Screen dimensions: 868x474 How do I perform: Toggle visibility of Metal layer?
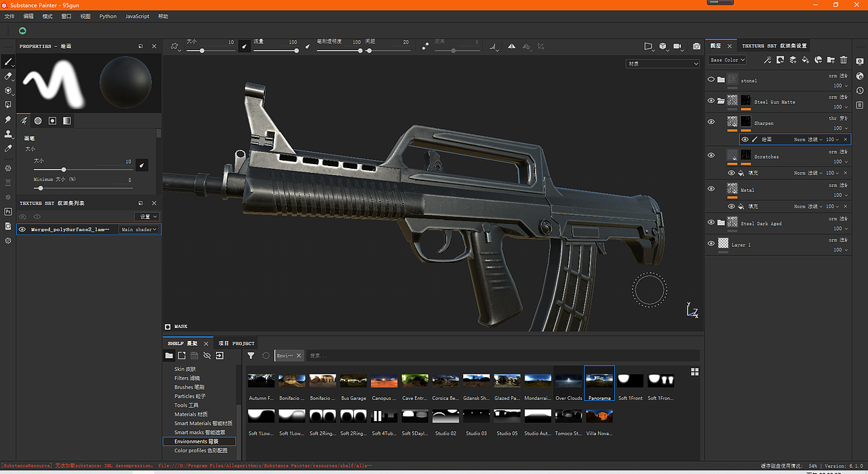711,189
